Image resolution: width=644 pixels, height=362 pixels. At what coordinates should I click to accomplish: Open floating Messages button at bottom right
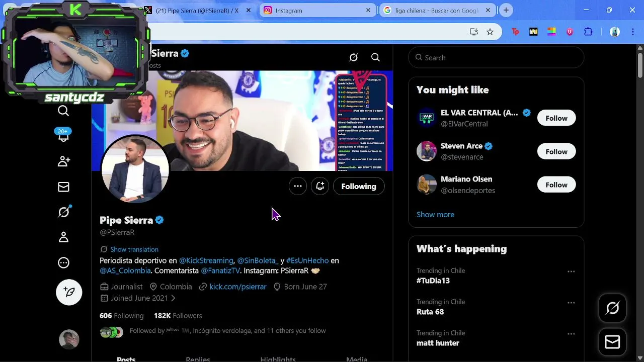(x=612, y=342)
